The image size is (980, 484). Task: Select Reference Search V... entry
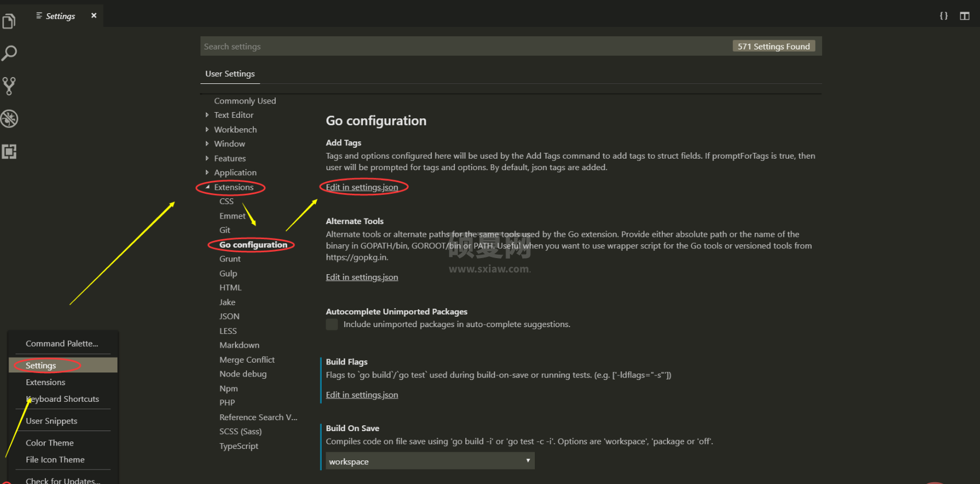258,417
